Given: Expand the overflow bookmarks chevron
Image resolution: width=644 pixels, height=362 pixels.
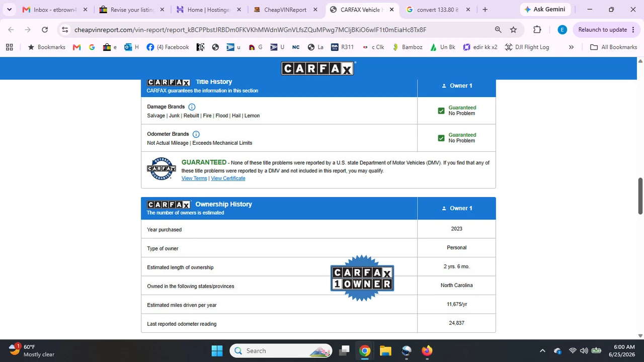Looking at the screenshot, I should [x=571, y=47].
